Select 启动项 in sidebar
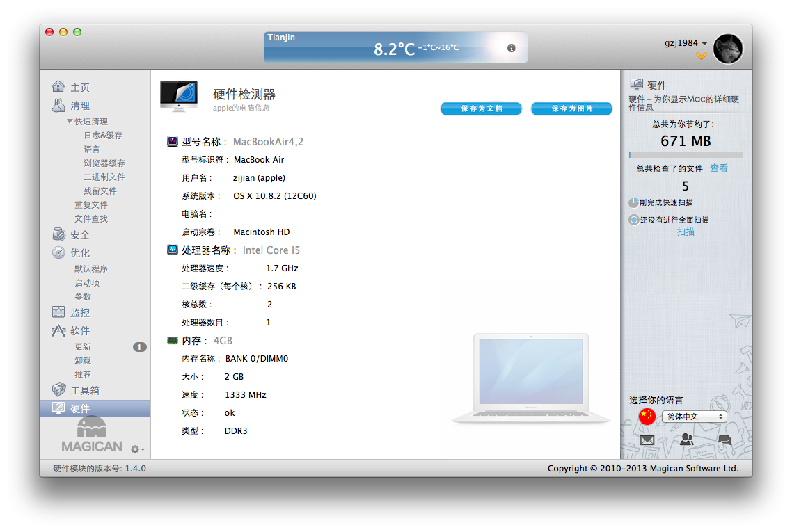792x532 pixels. click(88, 282)
